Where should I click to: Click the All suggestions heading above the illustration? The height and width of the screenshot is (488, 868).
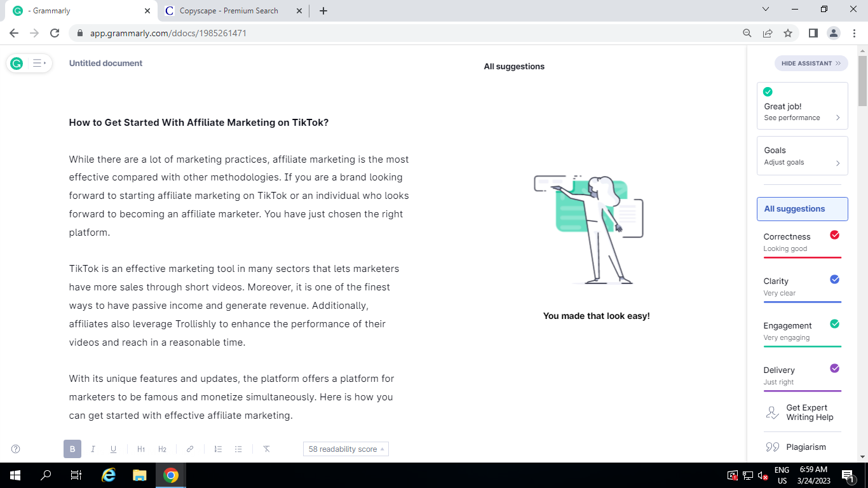pos(514,67)
